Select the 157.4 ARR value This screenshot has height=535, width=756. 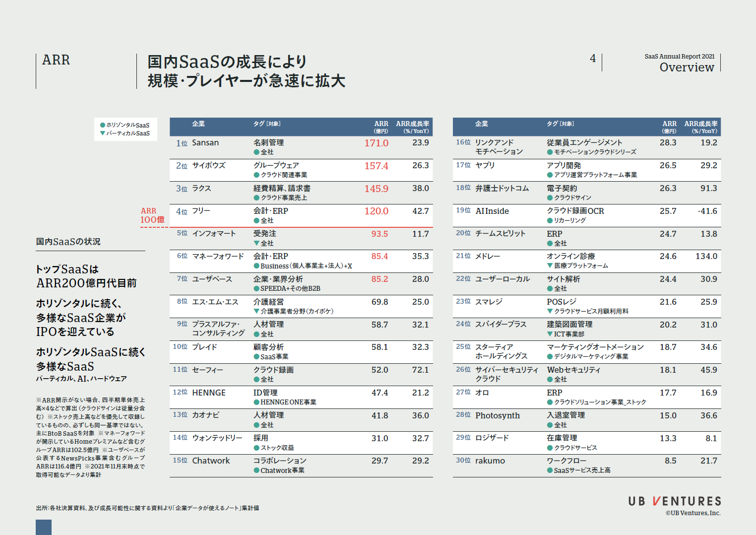[x=377, y=166]
